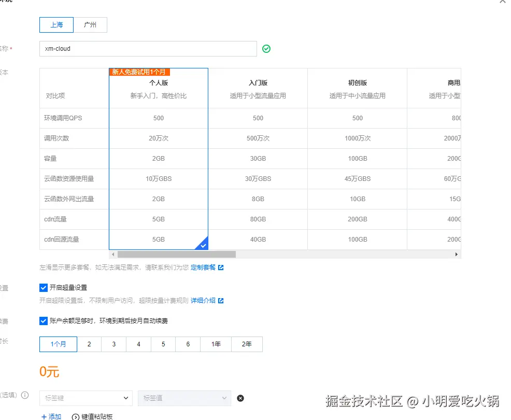Select the 广州 region tab
Image resolution: width=511 pixels, height=420 pixels.
point(90,25)
